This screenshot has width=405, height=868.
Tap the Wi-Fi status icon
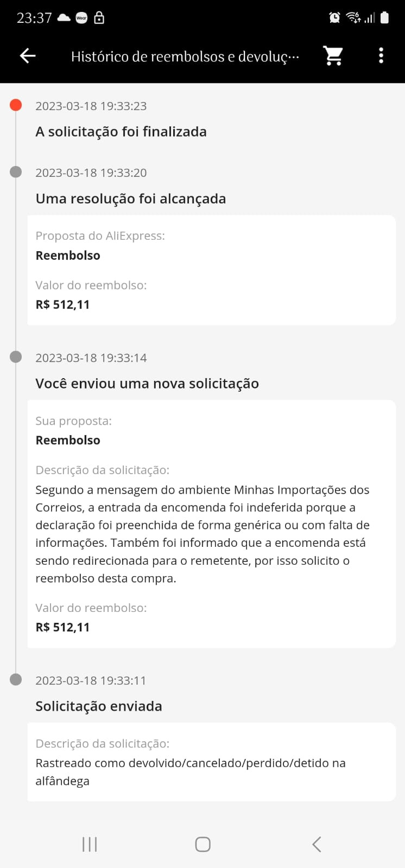click(x=353, y=18)
